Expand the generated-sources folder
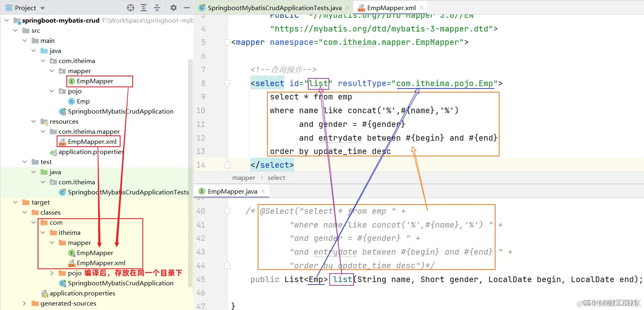644x310 pixels. [x=25, y=303]
